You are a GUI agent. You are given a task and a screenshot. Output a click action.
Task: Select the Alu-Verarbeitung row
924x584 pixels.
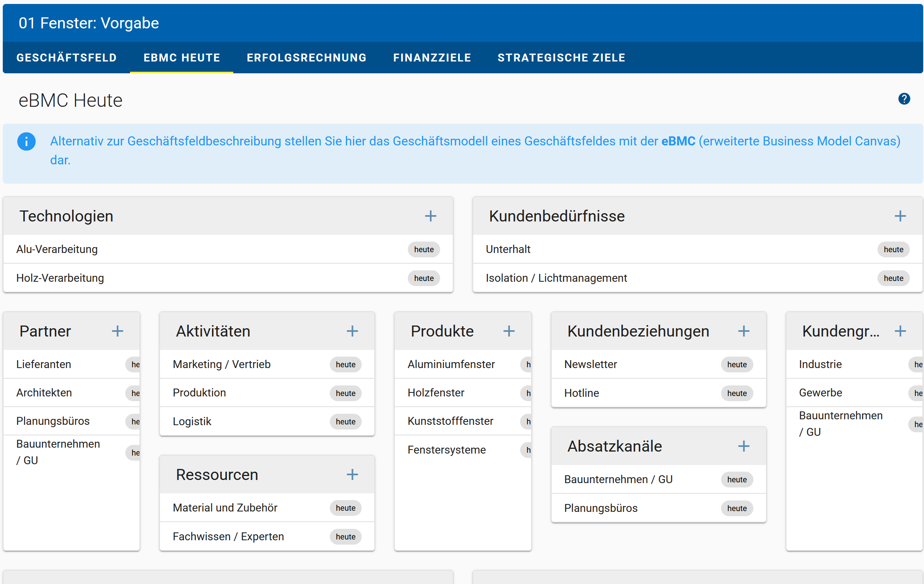coord(228,249)
